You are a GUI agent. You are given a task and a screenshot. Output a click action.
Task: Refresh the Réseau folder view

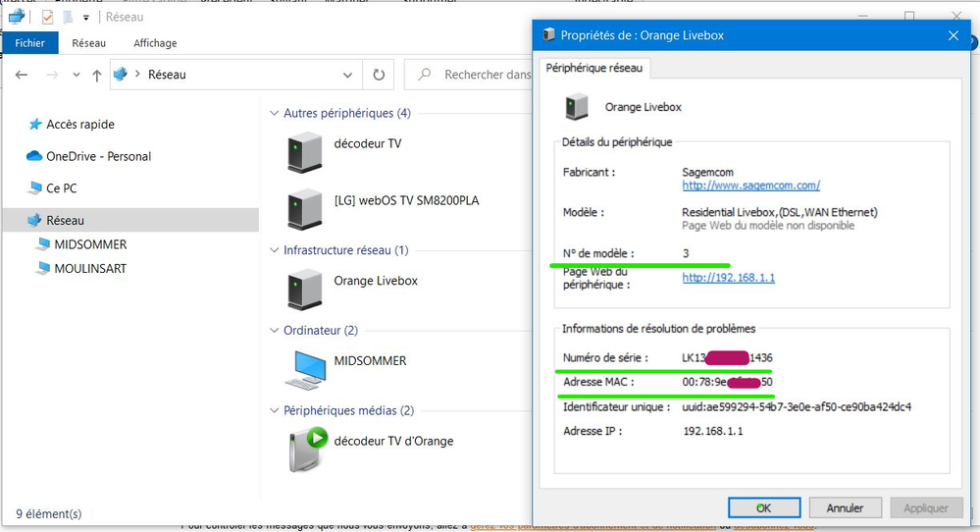(x=379, y=75)
